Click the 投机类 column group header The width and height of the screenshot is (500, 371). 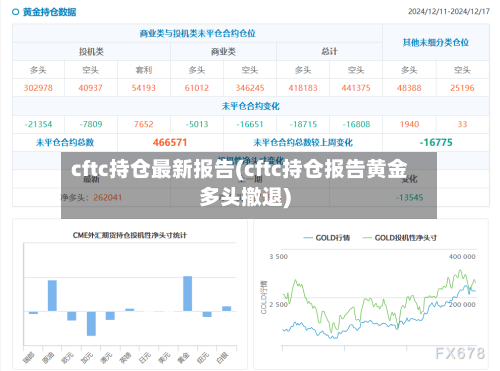click(91, 52)
